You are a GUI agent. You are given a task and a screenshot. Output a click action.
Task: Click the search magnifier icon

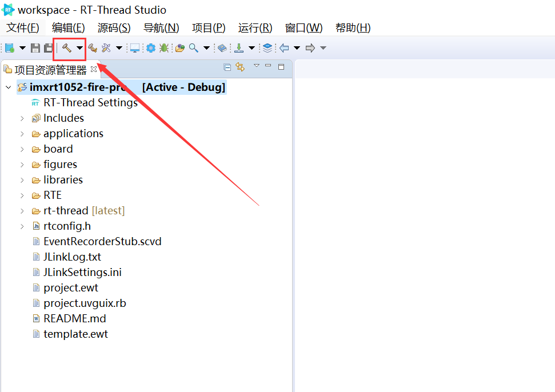(x=194, y=48)
